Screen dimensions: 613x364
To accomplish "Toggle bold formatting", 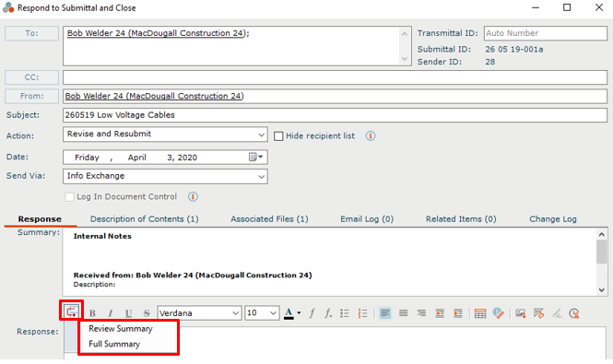I will (x=92, y=313).
